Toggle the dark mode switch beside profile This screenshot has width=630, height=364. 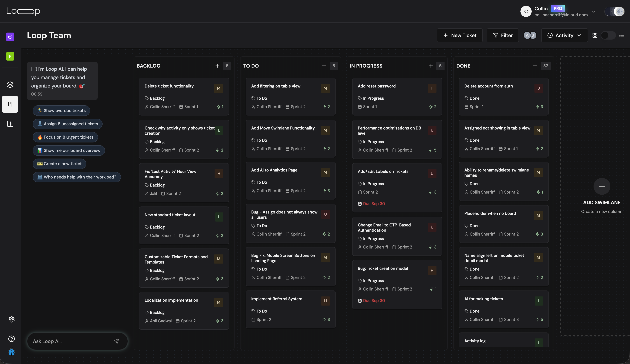[615, 12]
